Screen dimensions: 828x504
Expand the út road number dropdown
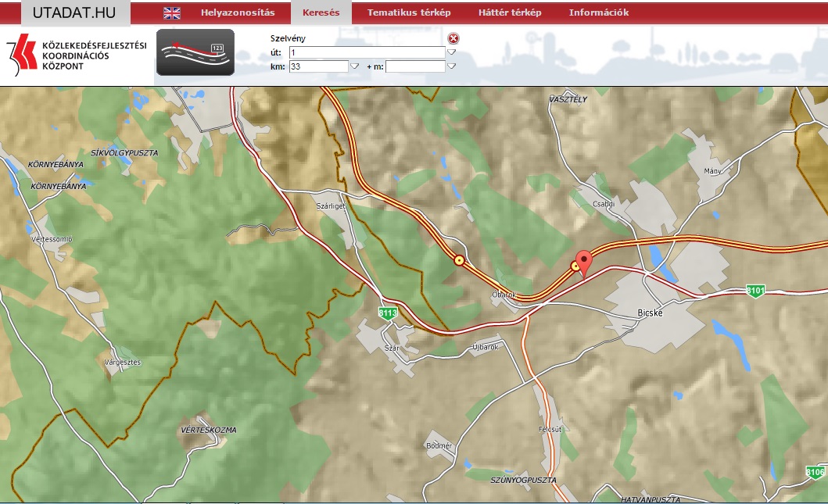[451, 52]
